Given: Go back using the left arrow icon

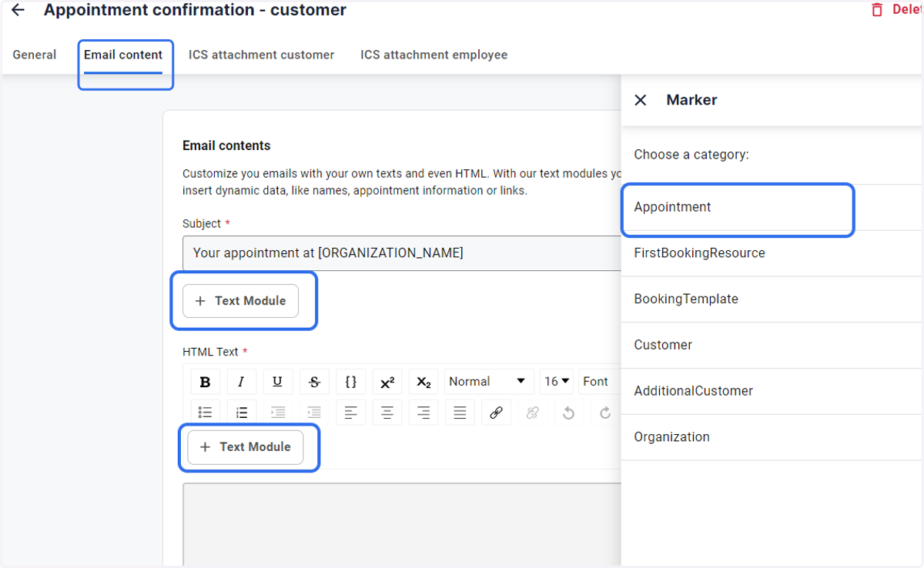Looking at the screenshot, I should [18, 10].
